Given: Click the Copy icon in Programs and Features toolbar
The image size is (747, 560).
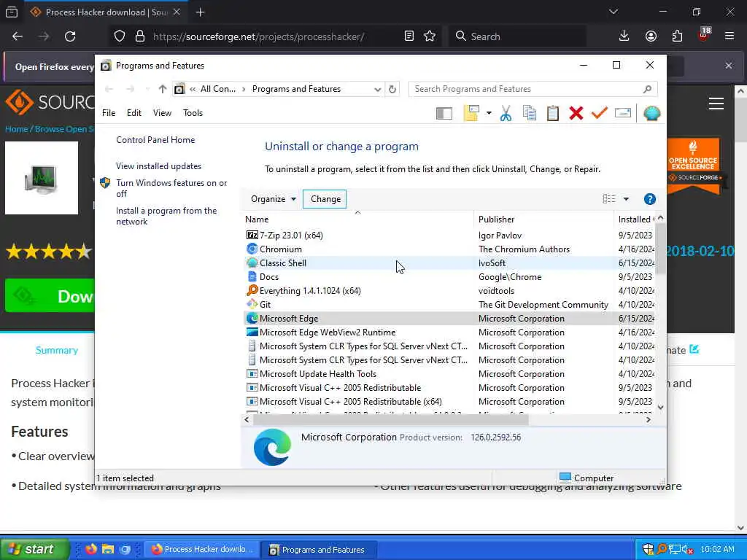Looking at the screenshot, I should tap(530, 113).
